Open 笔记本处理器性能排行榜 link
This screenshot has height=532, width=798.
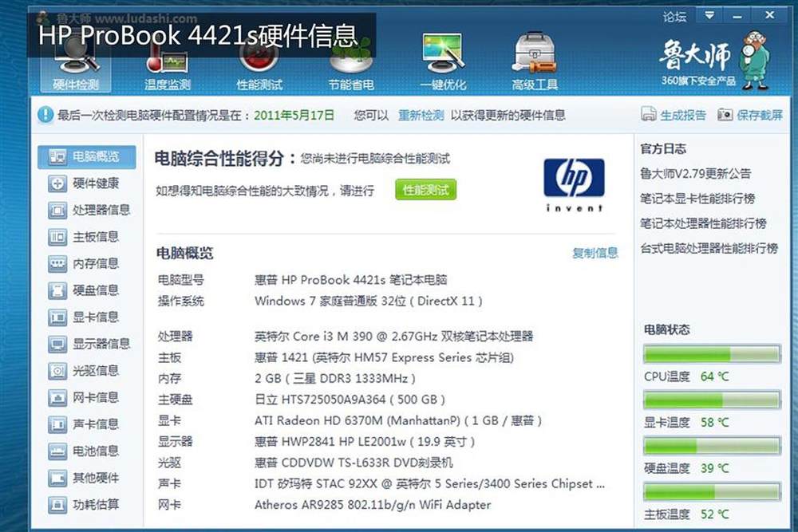click(703, 223)
